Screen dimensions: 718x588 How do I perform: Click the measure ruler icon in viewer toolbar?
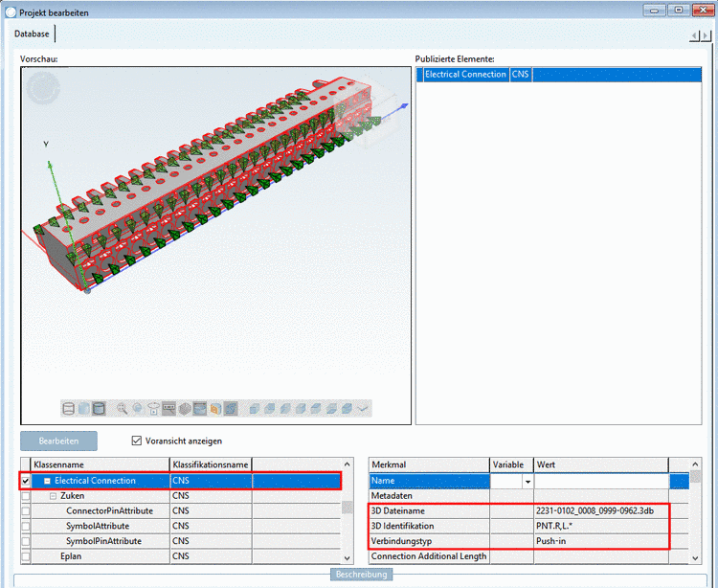point(168,408)
